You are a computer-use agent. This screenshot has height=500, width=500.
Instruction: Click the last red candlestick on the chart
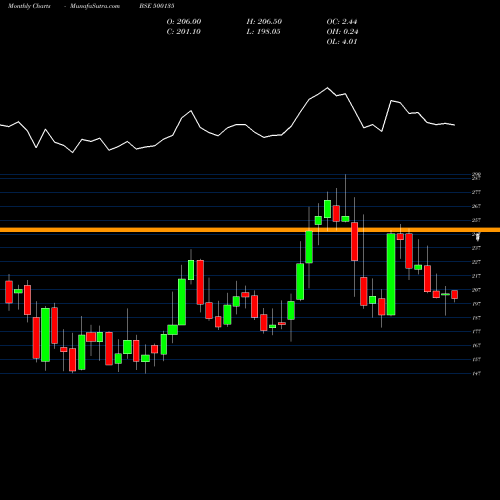(x=455, y=294)
